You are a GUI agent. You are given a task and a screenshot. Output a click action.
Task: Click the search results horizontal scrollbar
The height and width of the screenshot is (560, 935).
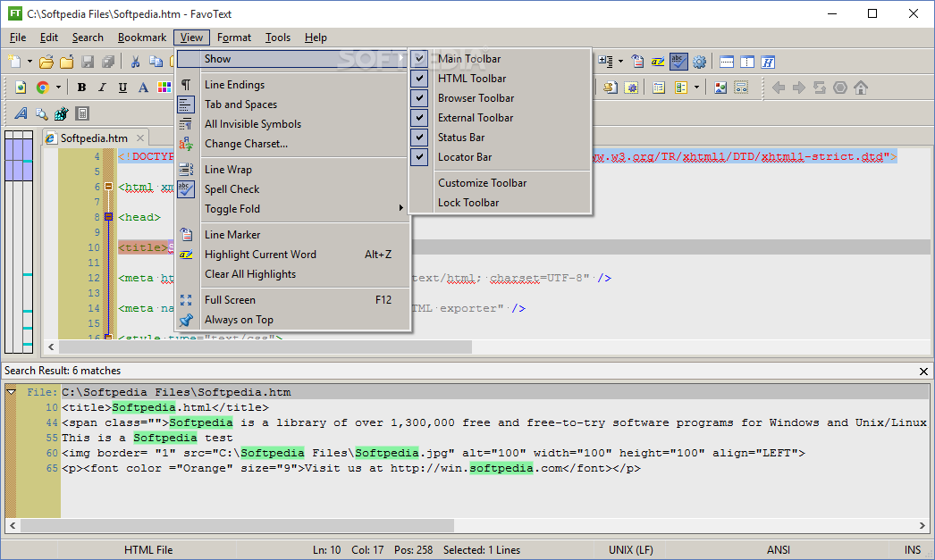238,525
